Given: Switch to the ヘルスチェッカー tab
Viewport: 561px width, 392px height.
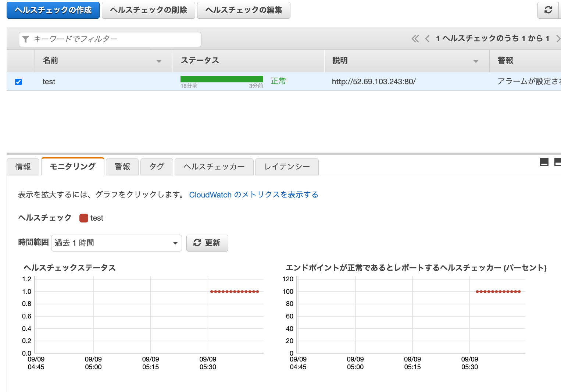Looking at the screenshot, I should point(214,167).
